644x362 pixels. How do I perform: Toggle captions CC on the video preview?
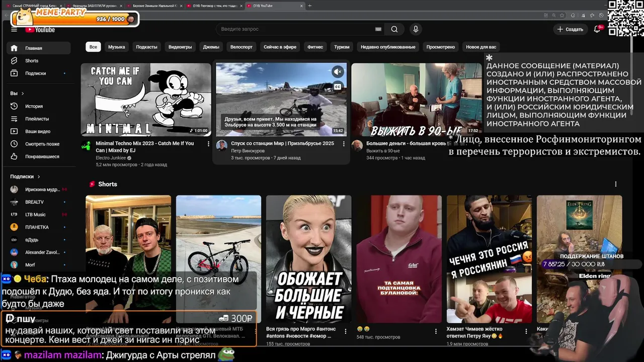point(338,86)
